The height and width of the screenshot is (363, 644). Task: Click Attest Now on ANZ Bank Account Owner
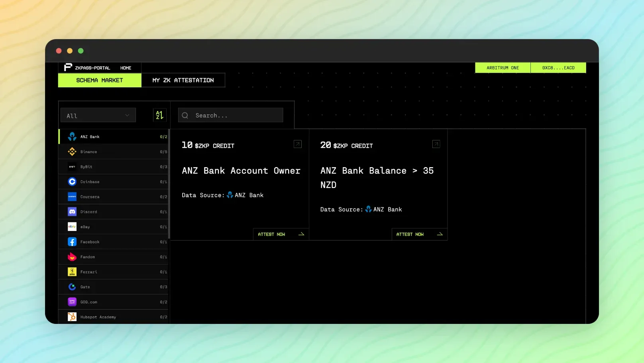coord(281,234)
